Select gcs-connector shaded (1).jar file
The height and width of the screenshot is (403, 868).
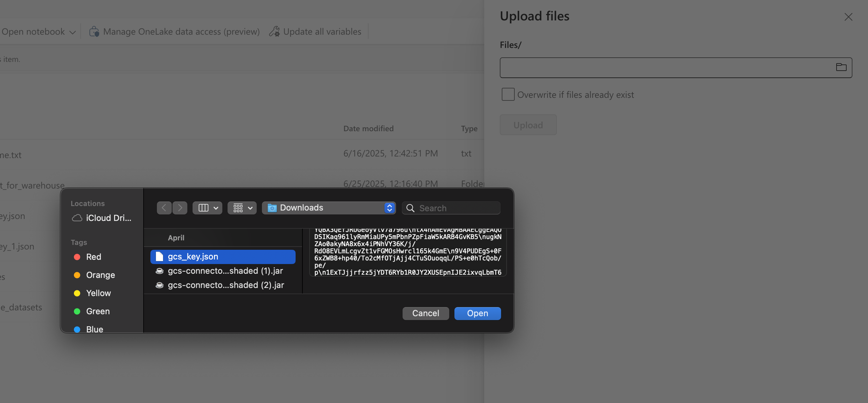tap(225, 271)
